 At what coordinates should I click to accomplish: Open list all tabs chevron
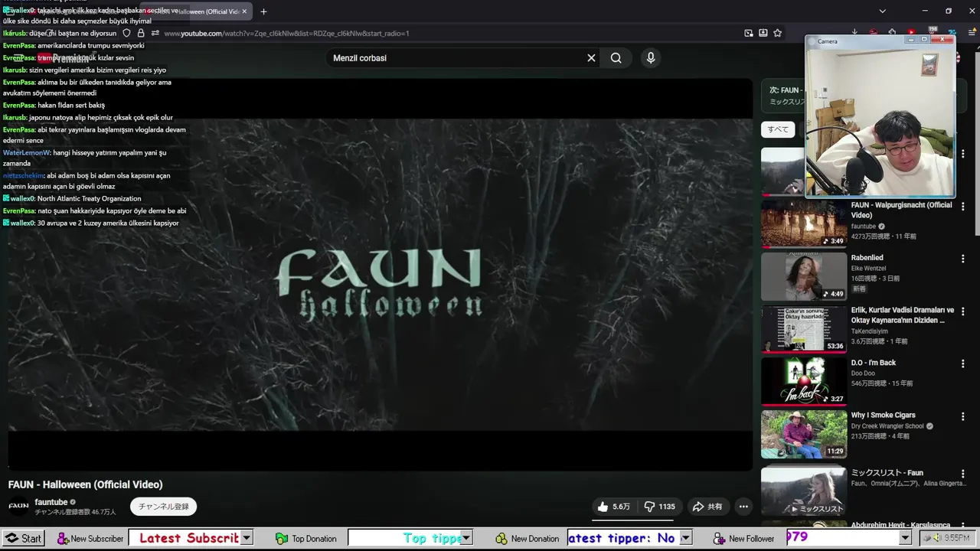[x=882, y=11]
